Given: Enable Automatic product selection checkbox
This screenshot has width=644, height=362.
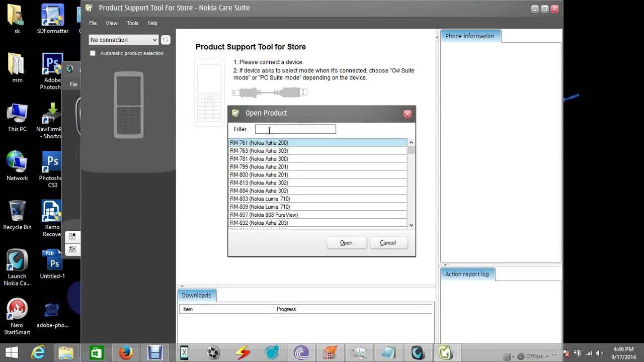Looking at the screenshot, I should coord(93,53).
